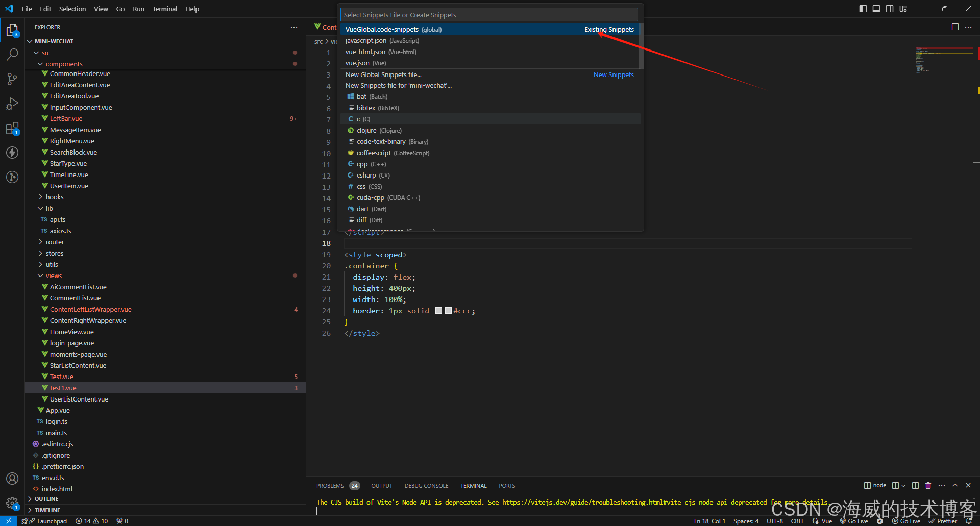Close the terminal panel
The width and height of the screenshot is (980, 526).
pyautogui.click(x=968, y=485)
